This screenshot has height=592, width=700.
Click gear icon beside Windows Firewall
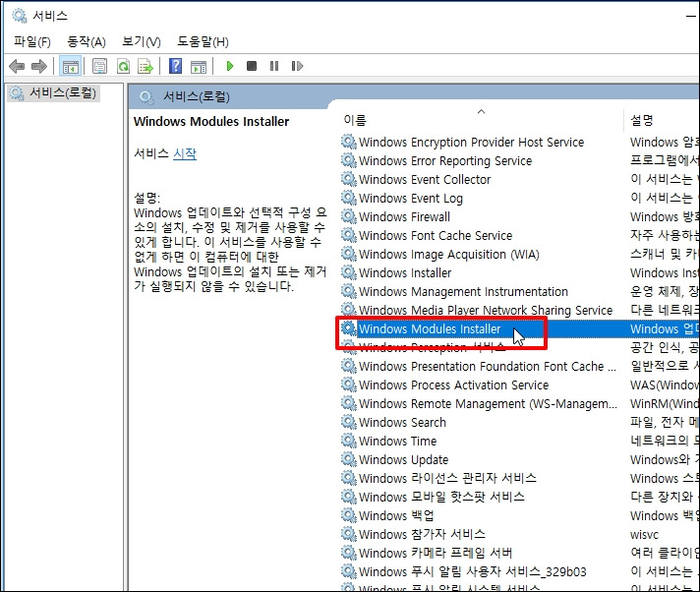pyautogui.click(x=349, y=216)
